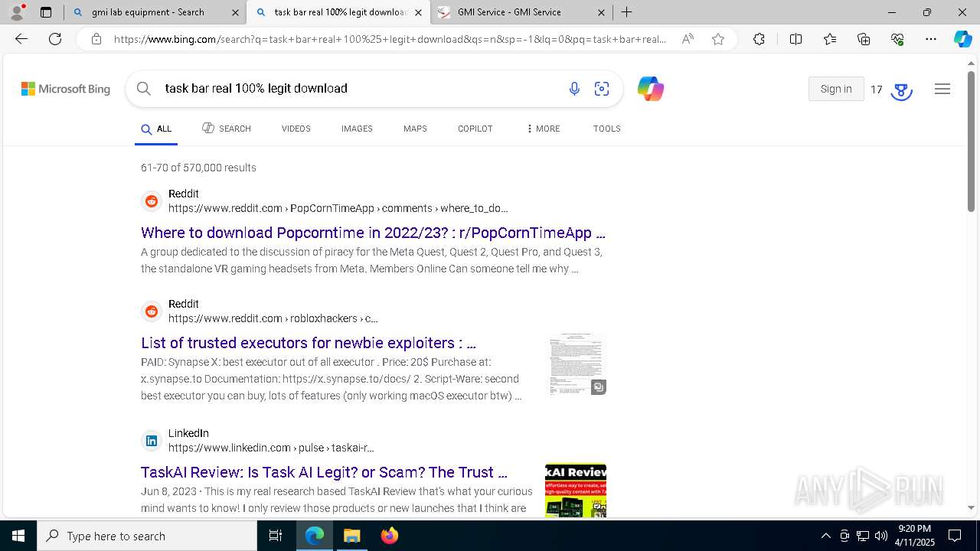Open the safely remove hardware tray icon

(844, 536)
